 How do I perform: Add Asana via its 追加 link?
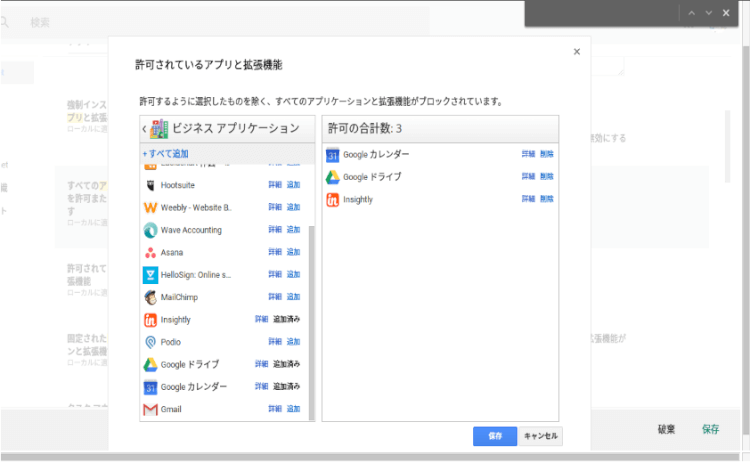click(x=293, y=252)
